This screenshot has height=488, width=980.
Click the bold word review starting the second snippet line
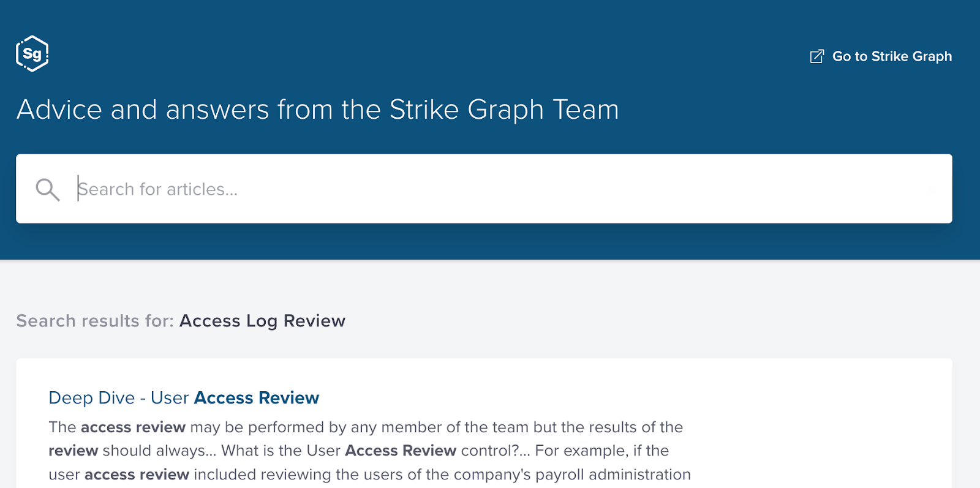73,451
